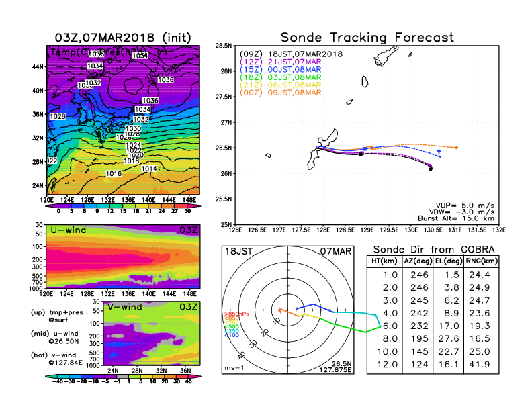Click height value 6.0 in the table

[390, 326]
